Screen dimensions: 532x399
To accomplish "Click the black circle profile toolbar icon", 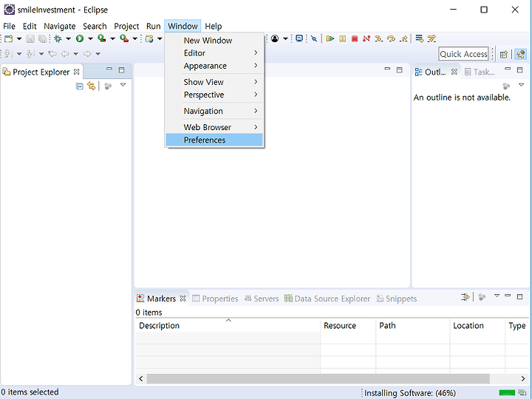I will pyautogui.click(x=275, y=38).
